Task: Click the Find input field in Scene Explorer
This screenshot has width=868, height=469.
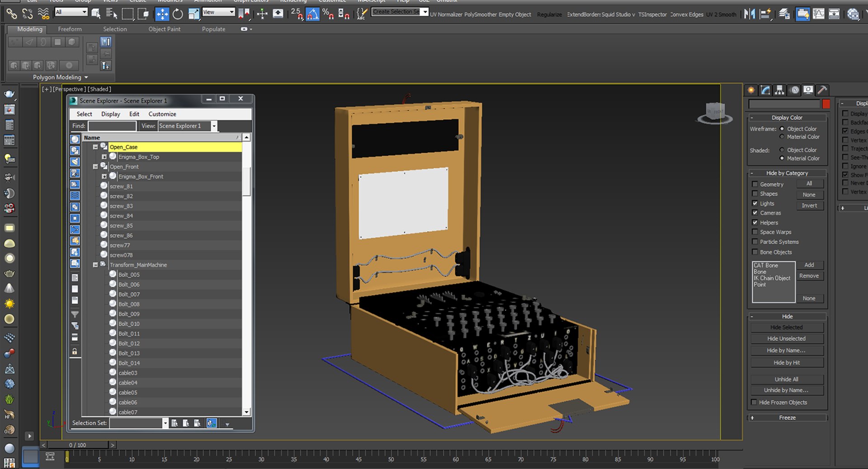Action: pyautogui.click(x=112, y=126)
